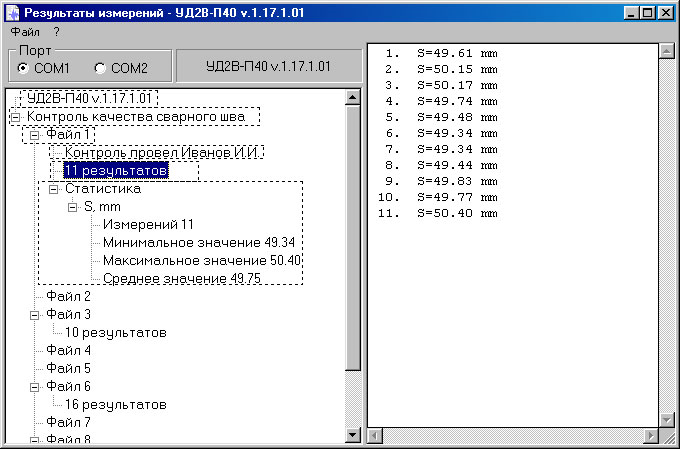This screenshot has height=449, width=680.
Task: Select the S, mm tree item
Action: click(102, 206)
